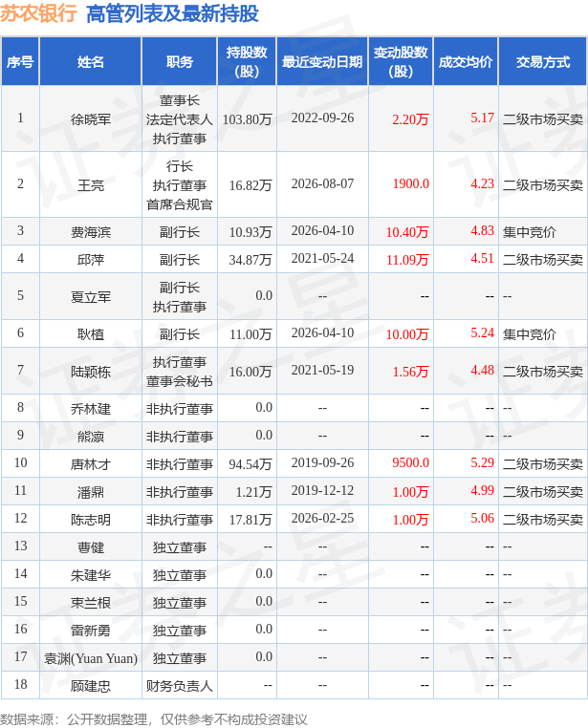Click the name 曹健
588x728 pixels.
point(91,547)
